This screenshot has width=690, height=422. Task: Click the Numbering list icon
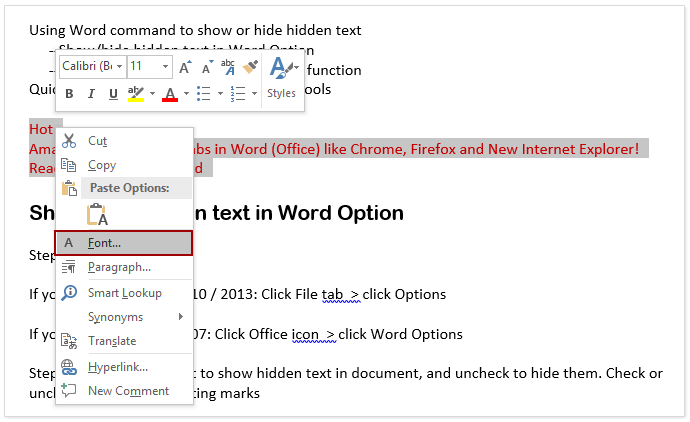[x=237, y=94]
